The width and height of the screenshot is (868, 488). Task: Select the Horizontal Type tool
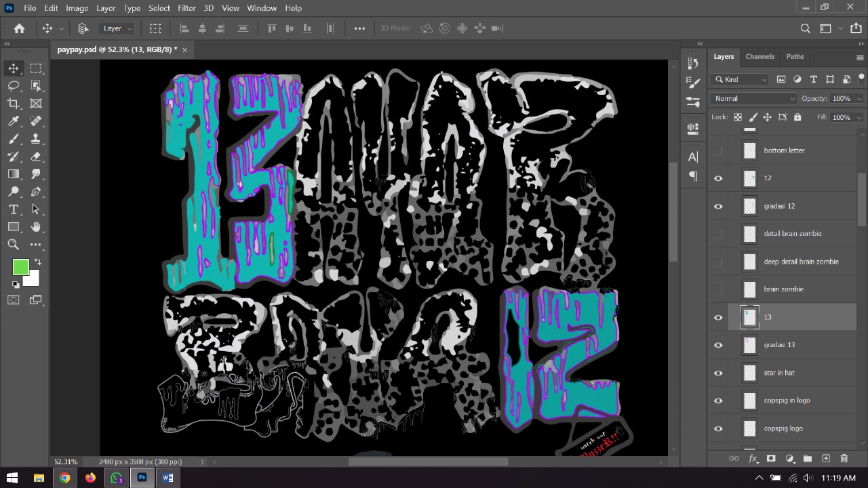[14, 209]
